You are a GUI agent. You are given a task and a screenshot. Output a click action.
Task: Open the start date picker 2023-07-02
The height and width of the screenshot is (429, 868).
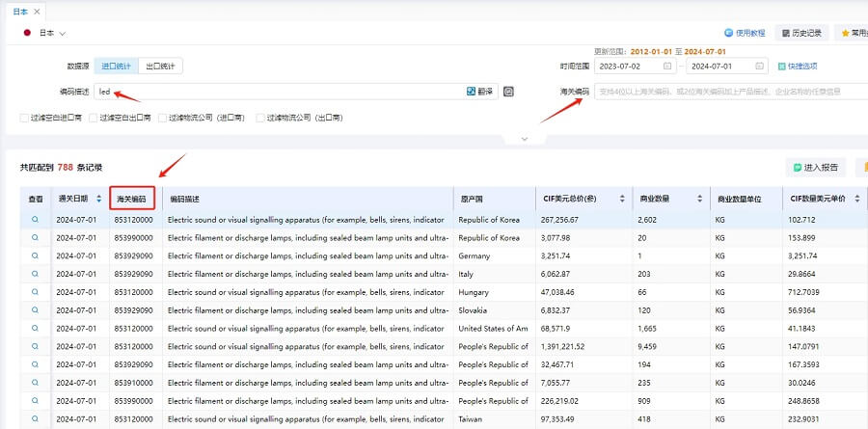(635, 66)
